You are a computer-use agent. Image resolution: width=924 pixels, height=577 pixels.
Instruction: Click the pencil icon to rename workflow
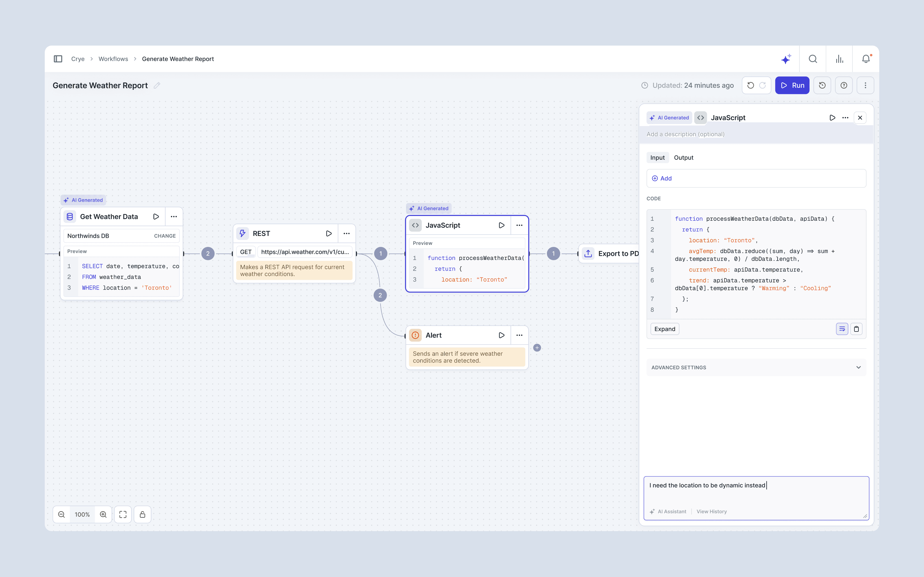[x=157, y=85]
